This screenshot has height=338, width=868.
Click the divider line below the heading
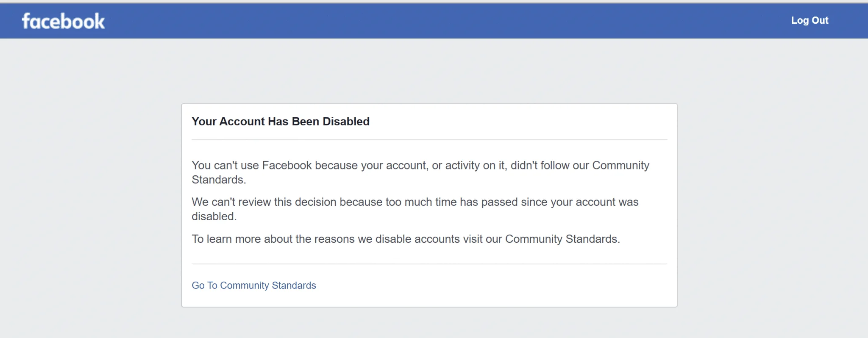click(x=429, y=140)
